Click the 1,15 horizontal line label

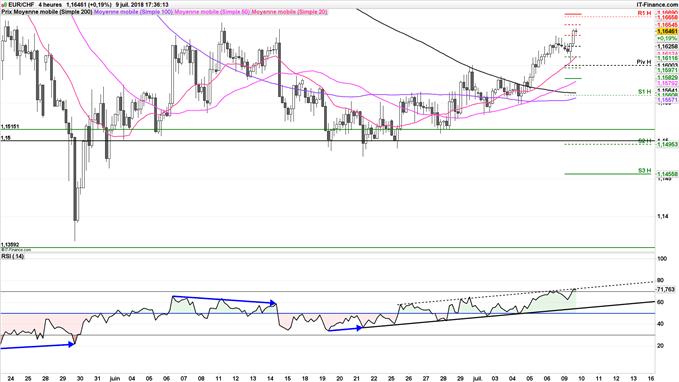[x=6, y=138]
